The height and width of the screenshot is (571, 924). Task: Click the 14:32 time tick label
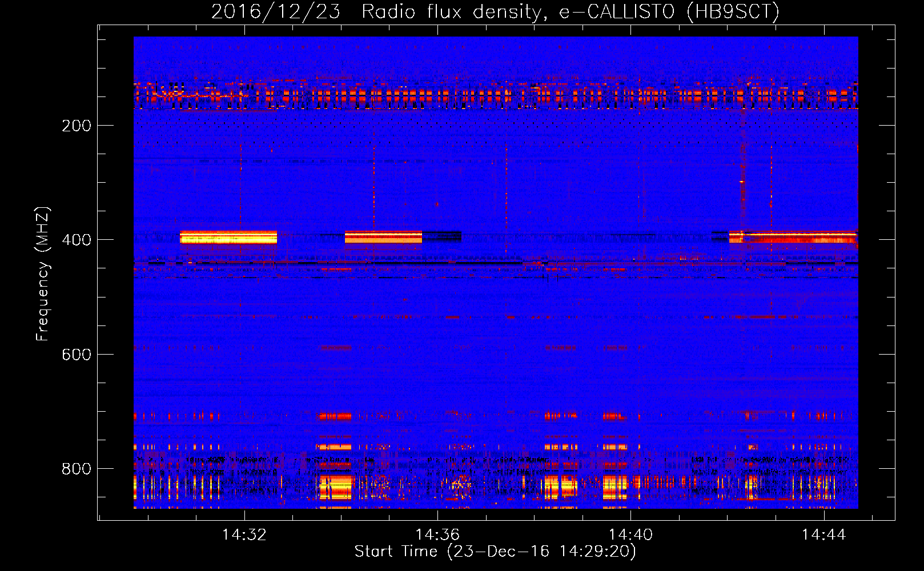point(244,535)
